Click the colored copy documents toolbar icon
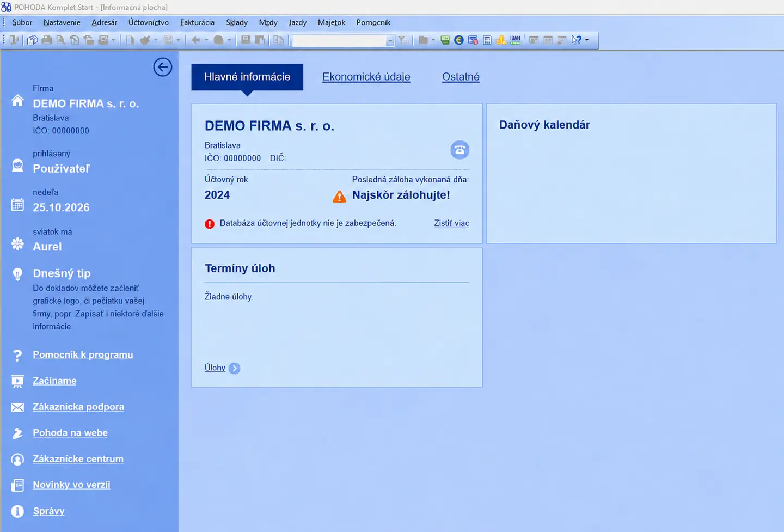 click(32, 40)
